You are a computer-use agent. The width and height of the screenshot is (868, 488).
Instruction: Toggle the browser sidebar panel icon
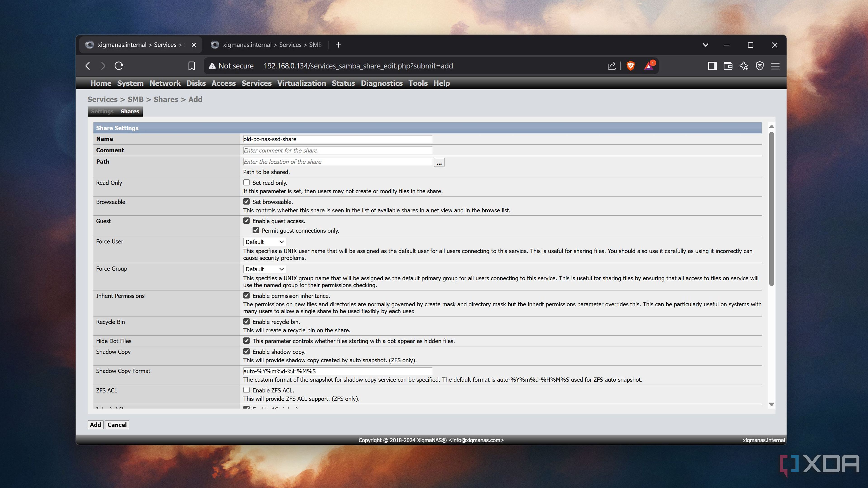click(712, 66)
